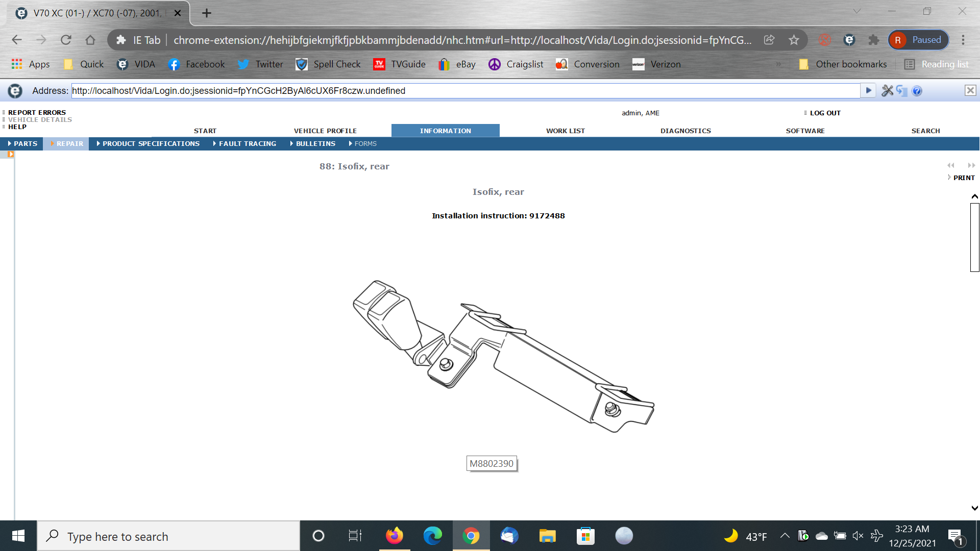
Task: Click the IE Tab address field
Action: pyautogui.click(x=464, y=91)
